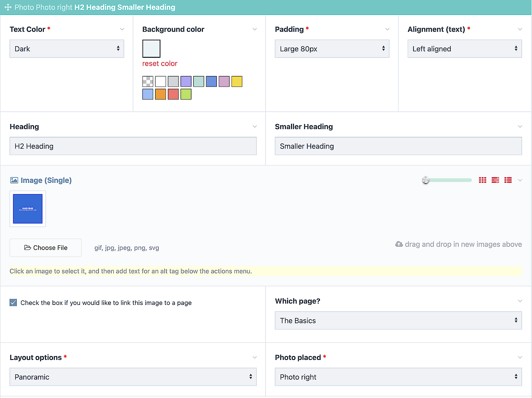The image size is (532, 398).
Task: Collapse the Background color field chevron
Action: (x=255, y=29)
